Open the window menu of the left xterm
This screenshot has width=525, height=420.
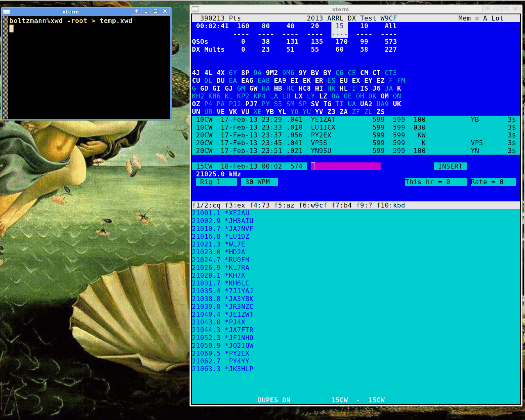click(7, 11)
